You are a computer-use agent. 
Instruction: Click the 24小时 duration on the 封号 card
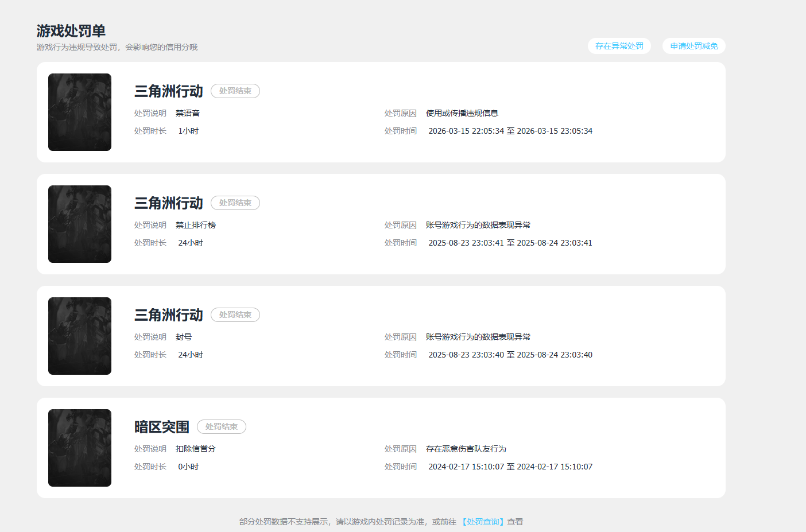tap(191, 355)
